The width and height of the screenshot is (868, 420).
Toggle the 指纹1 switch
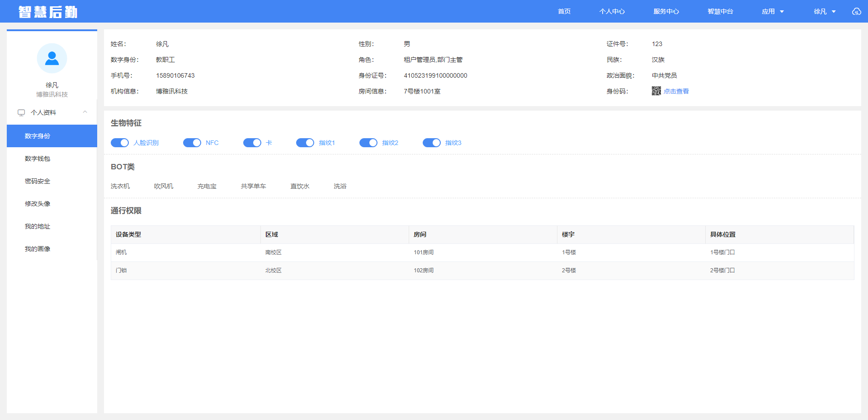point(305,143)
